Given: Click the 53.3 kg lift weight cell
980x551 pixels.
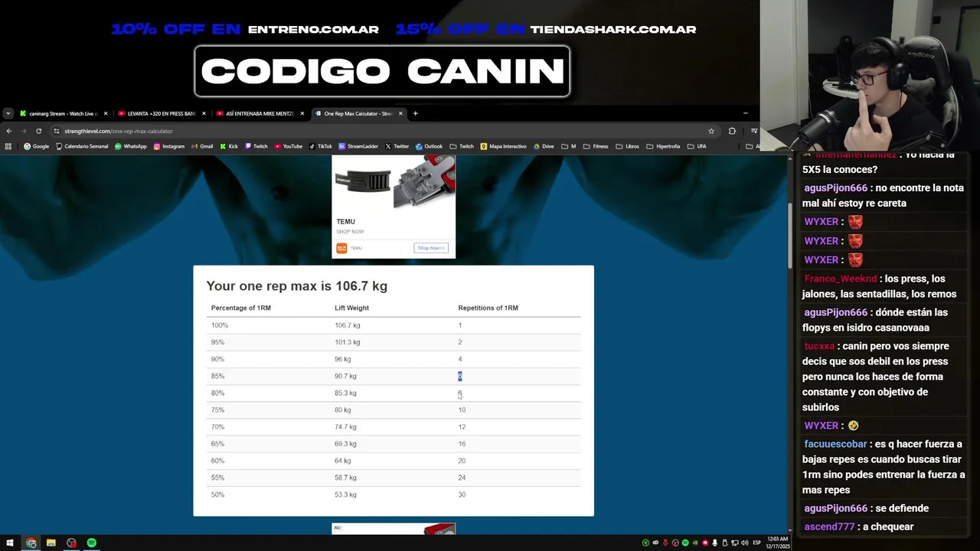Looking at the screenshot, I should (345, 494).
